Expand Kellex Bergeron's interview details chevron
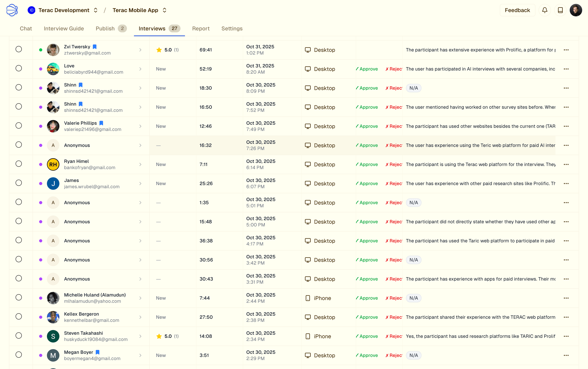 tap(140, 317)
